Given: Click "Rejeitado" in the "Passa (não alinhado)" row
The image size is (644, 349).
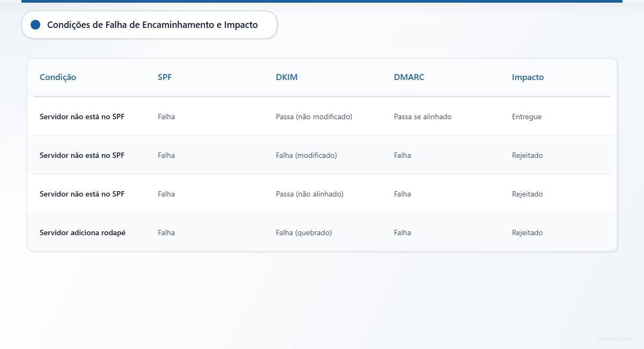Looking at the screenshot, I should (x=528, y=194).
